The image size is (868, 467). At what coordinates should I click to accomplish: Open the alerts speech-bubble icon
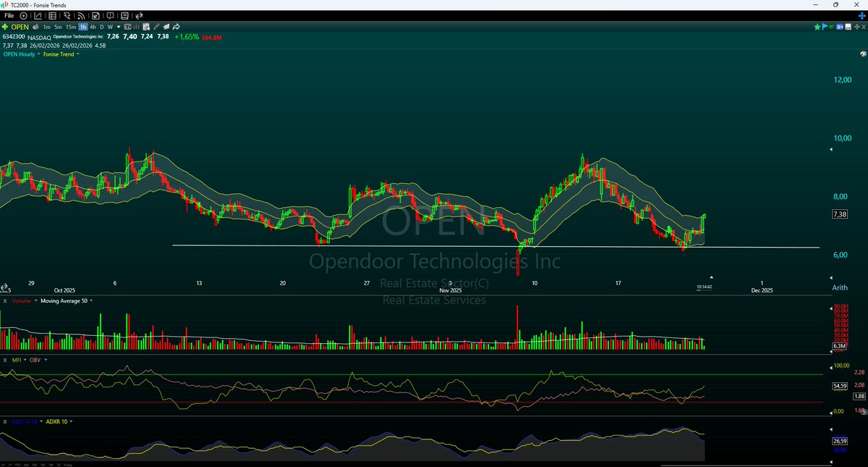(110, 16)
